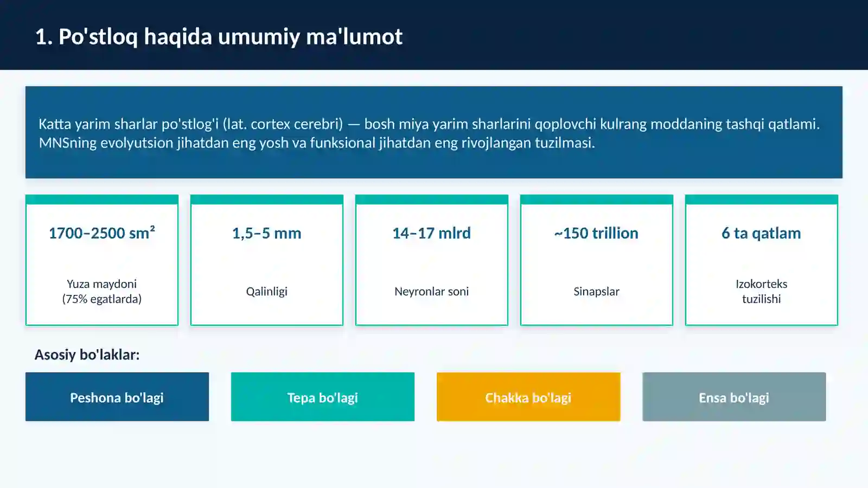Select the slide title Po'stloq haqida umumiy ma'lumot
The width and height of the screenshot is (868, 488).
pos(219,37)
